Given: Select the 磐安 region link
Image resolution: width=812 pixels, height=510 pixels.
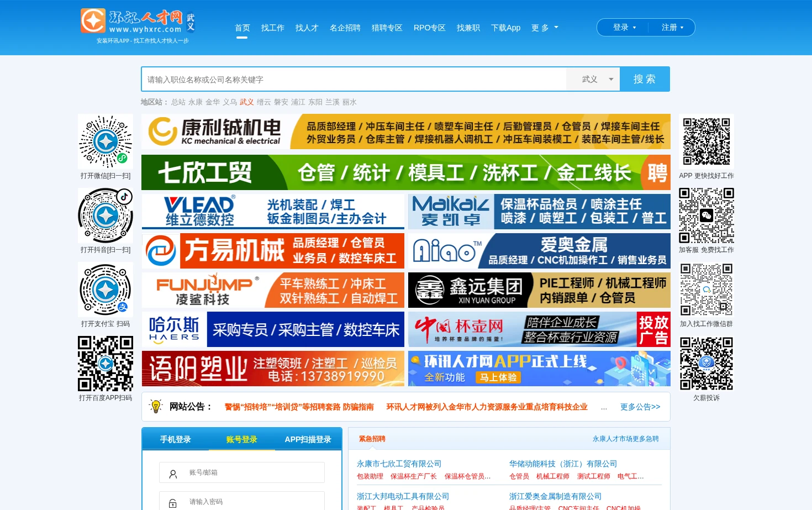Looking at the screenshot, I should point(281,102).
